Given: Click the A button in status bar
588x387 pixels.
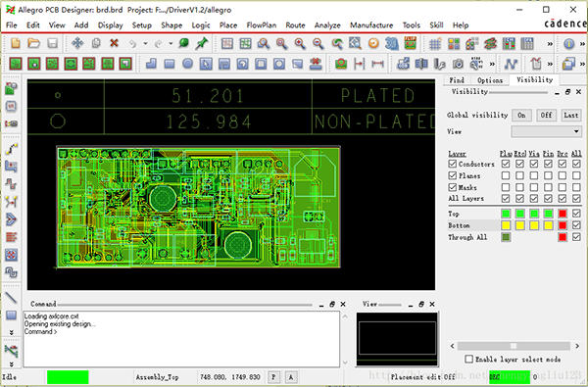Looking at the screenshot, I should (x=291, y=377).
